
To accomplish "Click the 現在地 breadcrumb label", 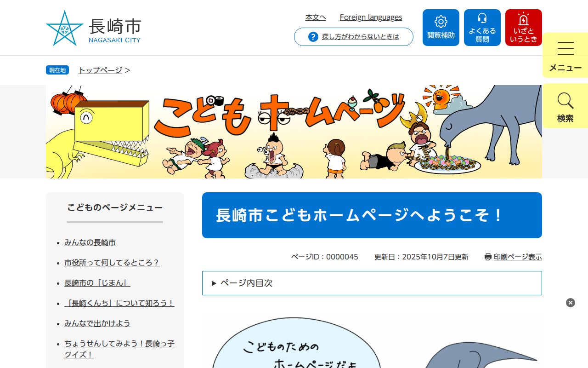I will tap(57, 70).
